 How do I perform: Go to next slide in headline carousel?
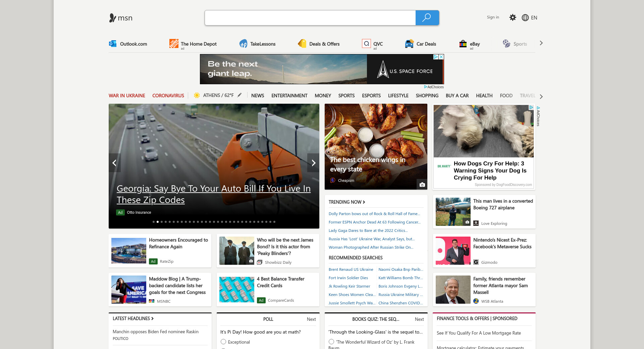[x=313, y=163]
